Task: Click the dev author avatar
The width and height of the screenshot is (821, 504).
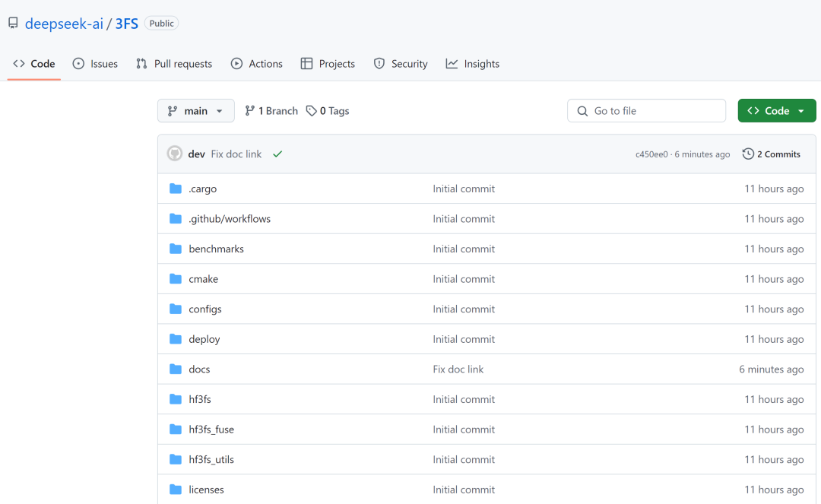Action: [174, 154]
